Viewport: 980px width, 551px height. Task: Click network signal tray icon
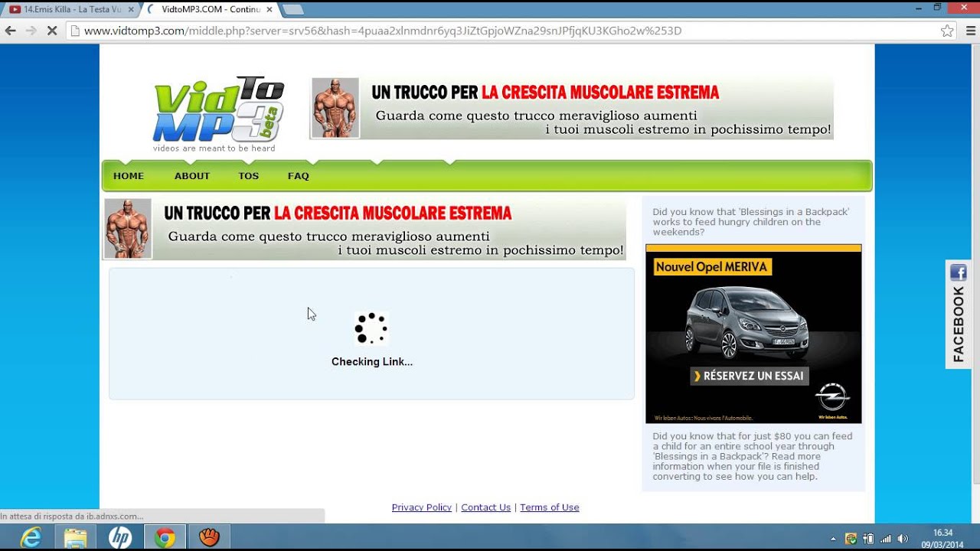click(x=886, y=539)
